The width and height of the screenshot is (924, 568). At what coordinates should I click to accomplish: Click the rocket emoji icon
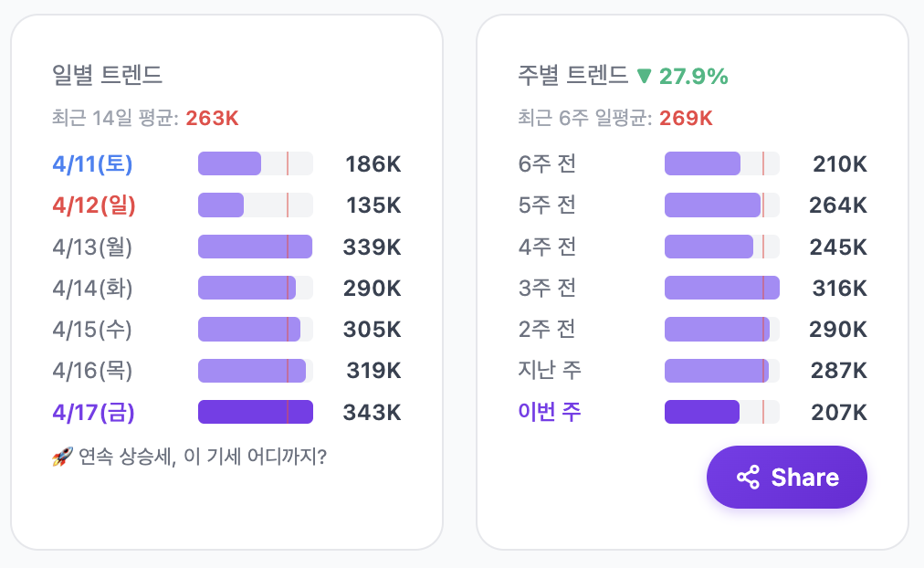coord(62,456)
